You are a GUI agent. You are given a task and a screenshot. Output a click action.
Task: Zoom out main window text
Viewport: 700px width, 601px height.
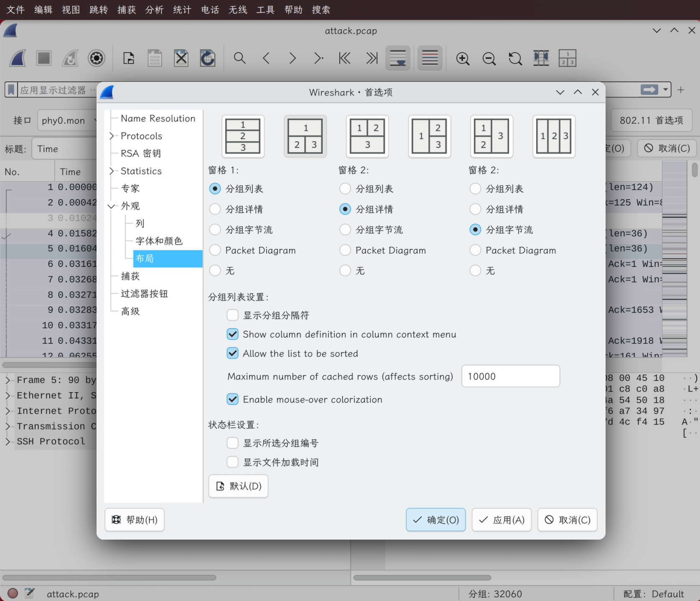[x=489, y=58]
